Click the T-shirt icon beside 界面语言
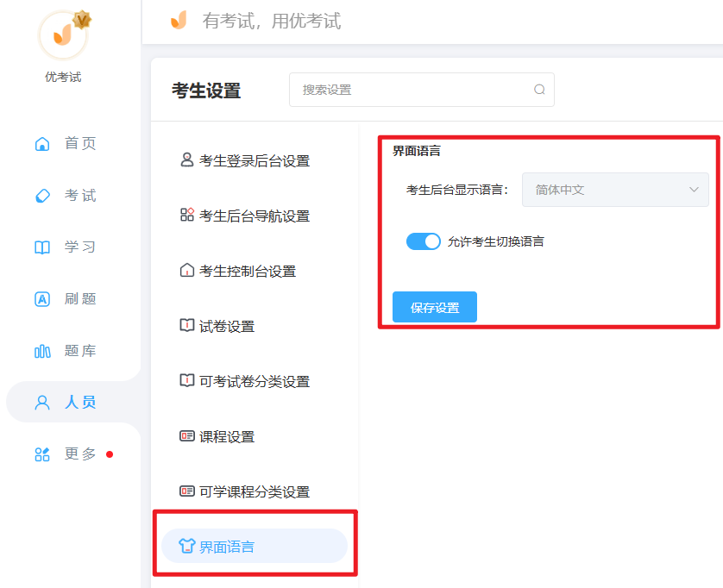Viewport: 723px width, 588px height. [186, 546]
